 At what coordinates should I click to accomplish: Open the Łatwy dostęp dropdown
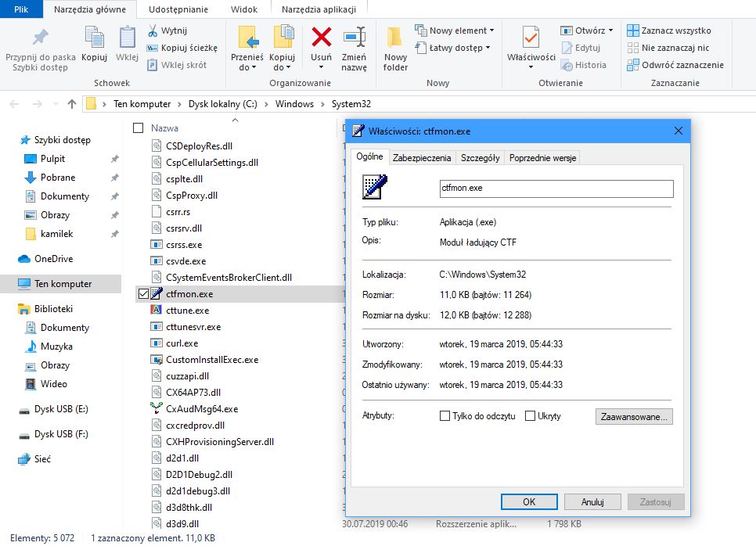click(488, 48)
